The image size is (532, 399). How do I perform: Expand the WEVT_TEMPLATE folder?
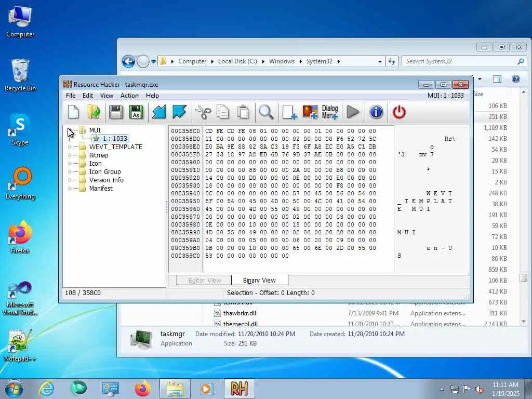click(70, 147)
